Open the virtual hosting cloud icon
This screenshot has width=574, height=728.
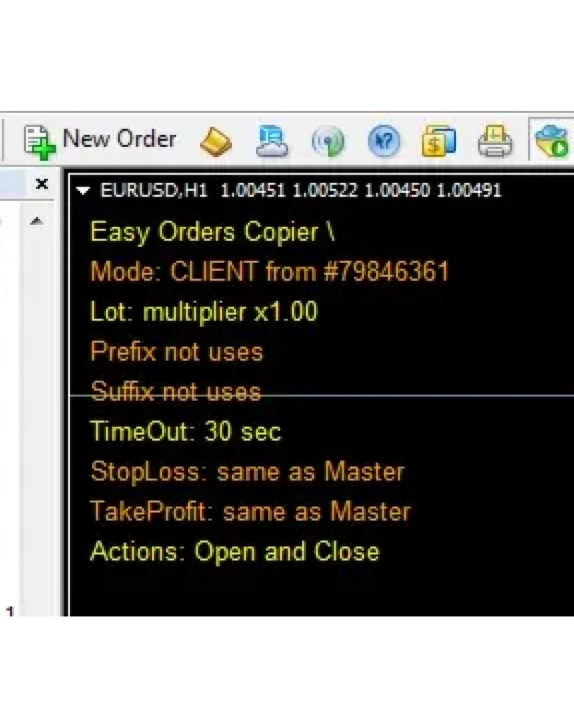272,141
